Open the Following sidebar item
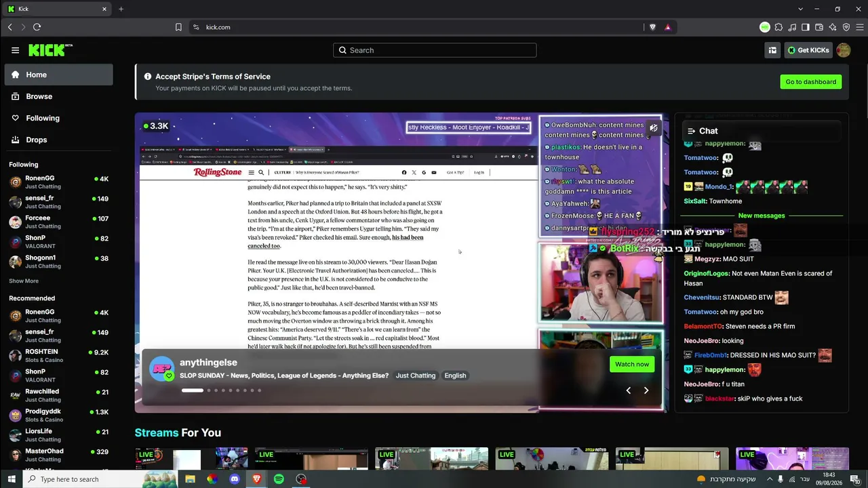 point(59,118)
